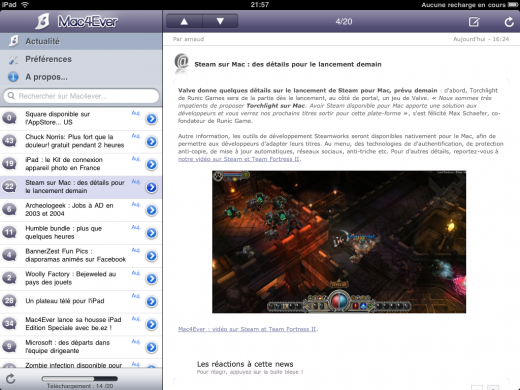This screenshot has width=520, height=390.
Task: Open arrow for Woolly Factory article
Action: 152,278
